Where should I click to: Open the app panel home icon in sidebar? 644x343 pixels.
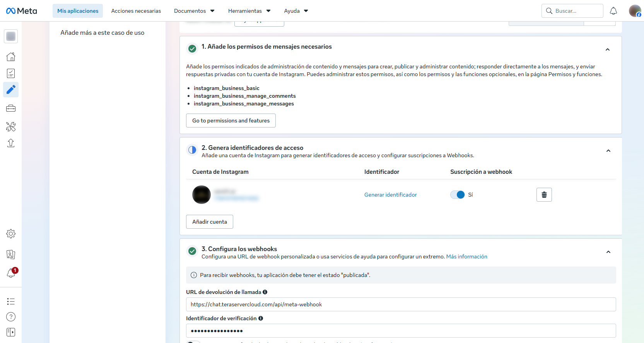[11, 57]
